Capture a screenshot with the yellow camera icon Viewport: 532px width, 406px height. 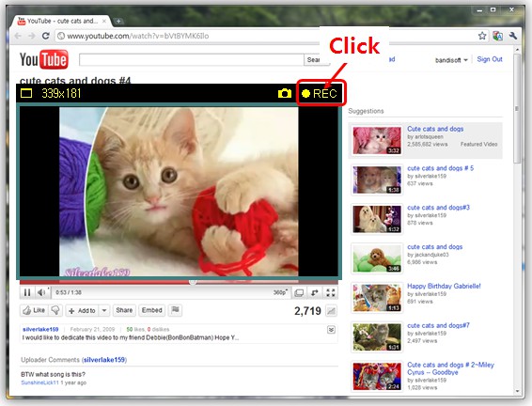pyautogui.click(x=285, y=93)
